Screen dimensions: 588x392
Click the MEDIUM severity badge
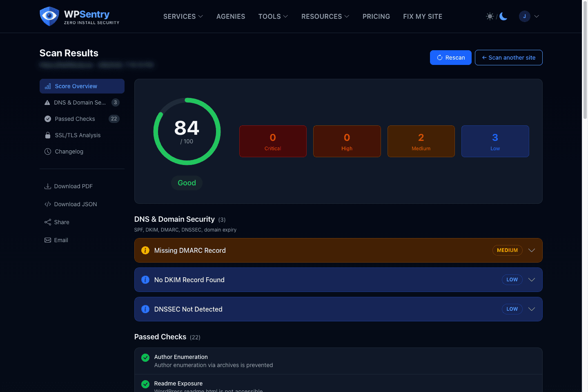(x=508, y=250)
